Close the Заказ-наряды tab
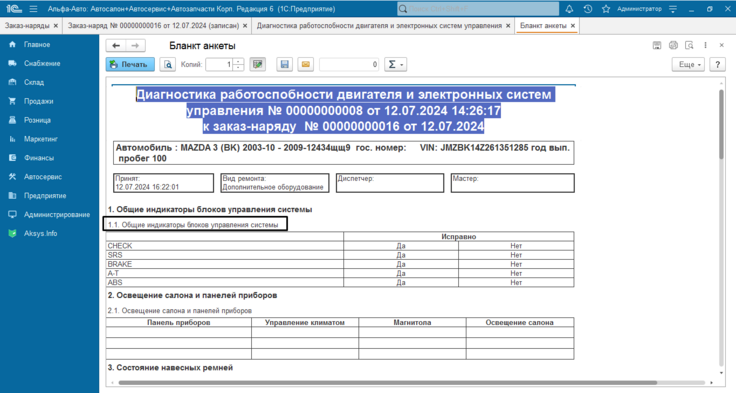This screenshot has width=736, height=393. pos(56,26)
